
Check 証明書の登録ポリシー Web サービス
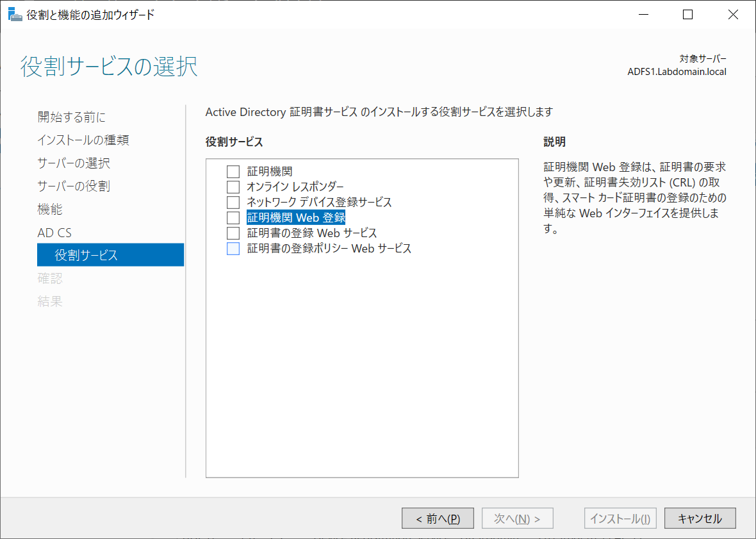tap(233, 248)
